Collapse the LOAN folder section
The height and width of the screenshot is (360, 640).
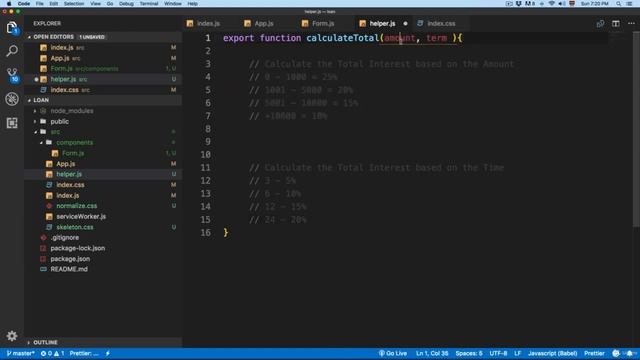pyautogui.click(x=103, y=100)
